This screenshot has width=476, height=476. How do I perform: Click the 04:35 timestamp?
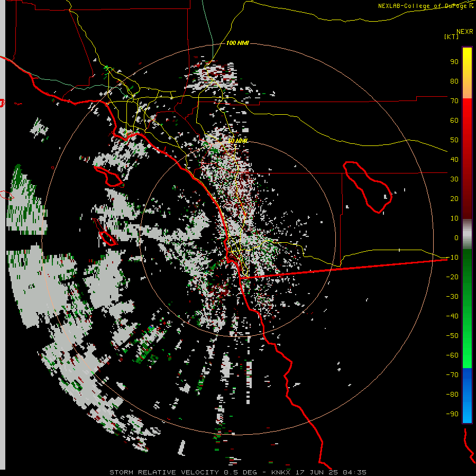pos(354,472)
